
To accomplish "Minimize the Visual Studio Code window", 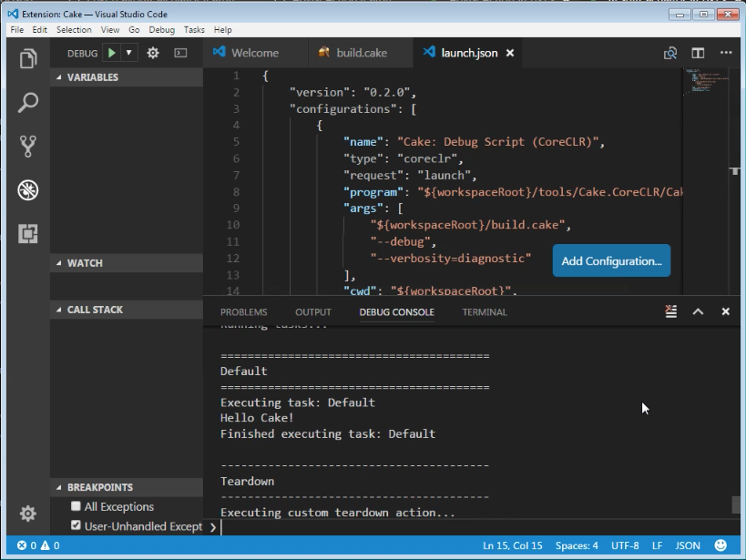I will (x=680, y=15).
